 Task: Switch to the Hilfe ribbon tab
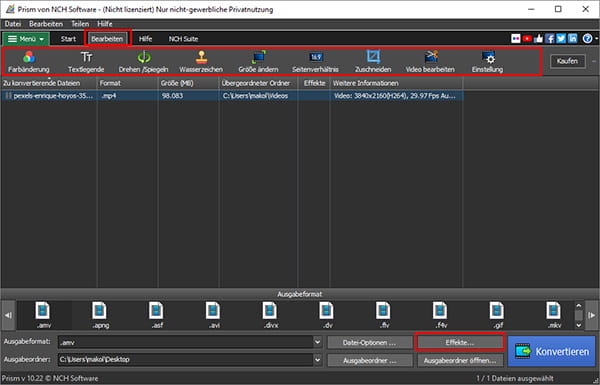click(x=145, y=39)
